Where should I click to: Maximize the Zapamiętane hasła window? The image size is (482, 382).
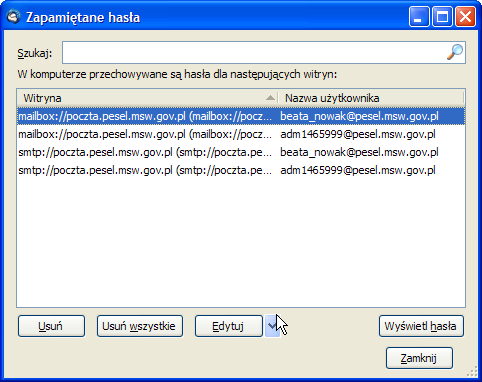(x=442, y=17)
